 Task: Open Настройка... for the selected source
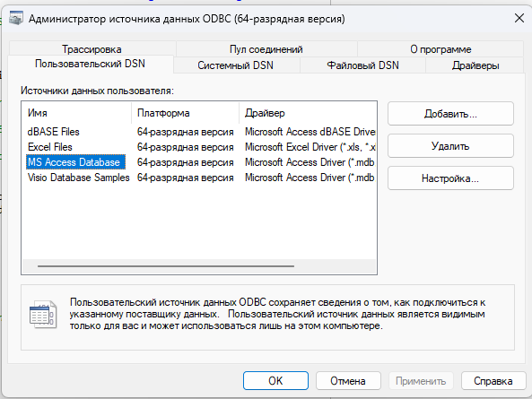click(x=450, y=178)
